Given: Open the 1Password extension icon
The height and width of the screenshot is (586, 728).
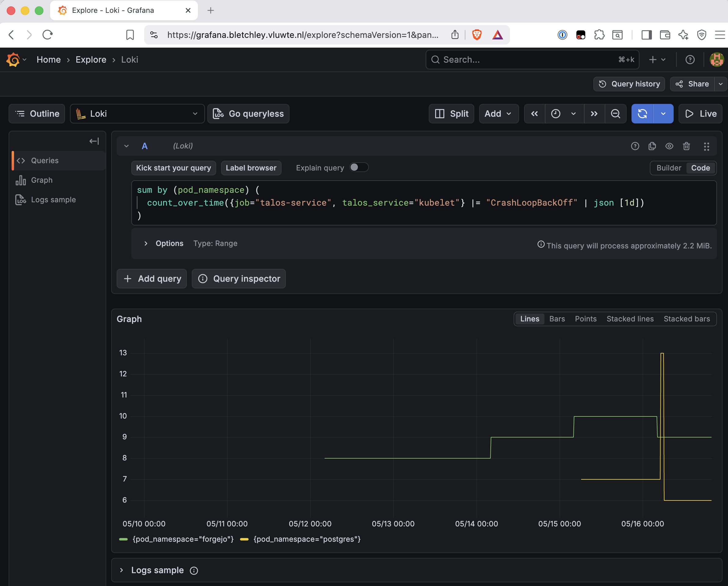Looking at the screenshot, I should [562, 35].
